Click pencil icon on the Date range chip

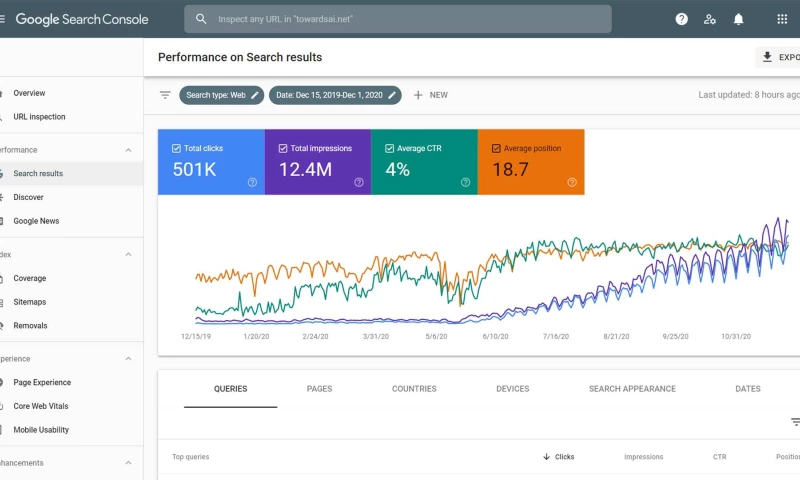[x=392, y=95]
